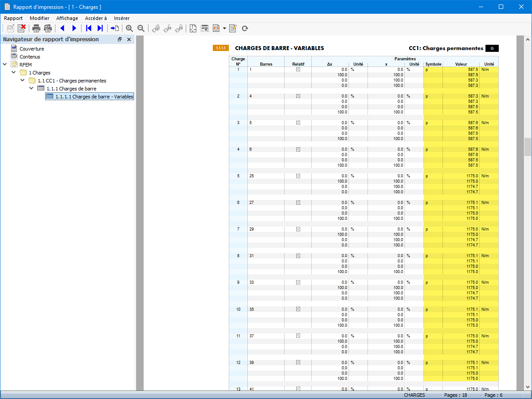Click the edit report notepad-pencil icon
Screen dimensions: 532x399
tap(233, 28)
